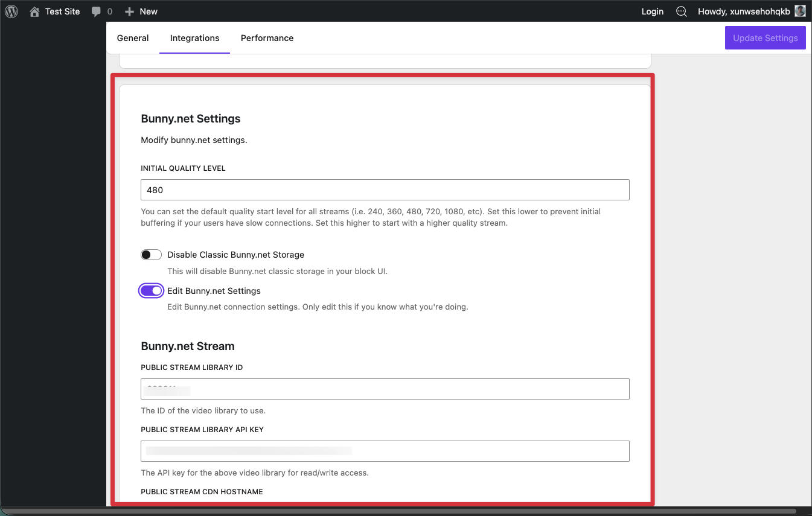Click the Public Stream Library ID field
This screenshot has height=516, width=812.
point(385,389)
